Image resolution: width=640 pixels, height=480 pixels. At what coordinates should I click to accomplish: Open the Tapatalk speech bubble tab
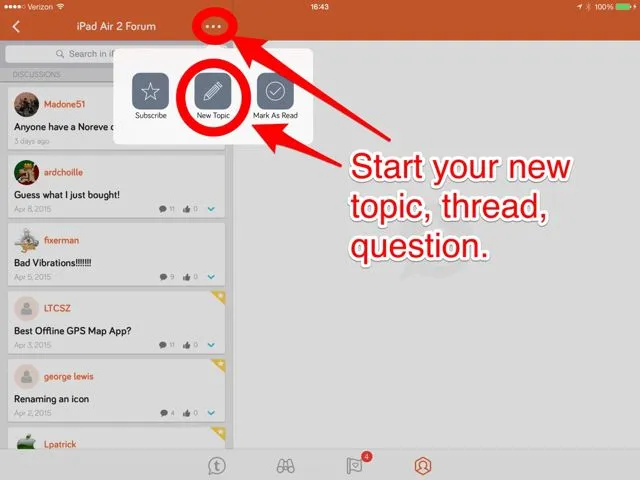[x=217, y=465]
